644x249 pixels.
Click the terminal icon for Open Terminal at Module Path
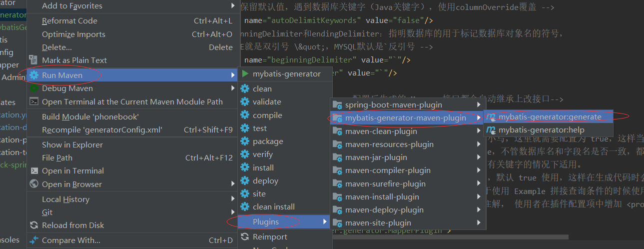[34, 101]
